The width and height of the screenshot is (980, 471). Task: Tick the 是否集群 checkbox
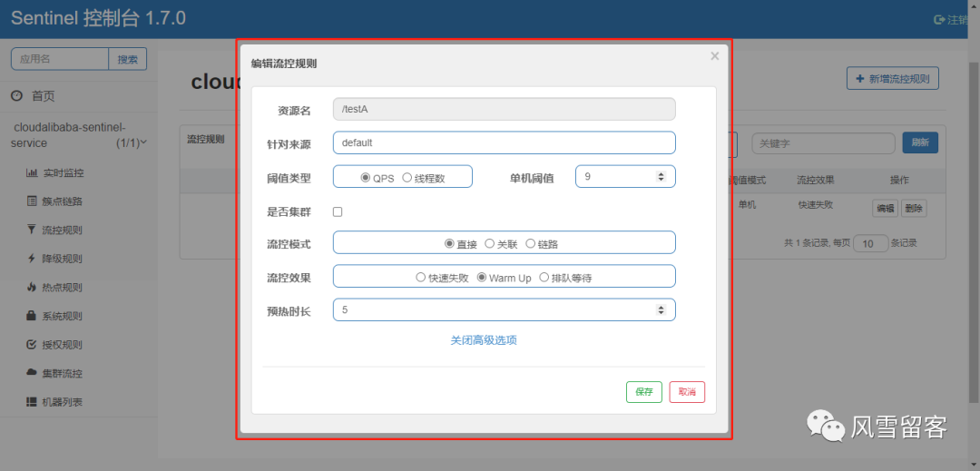338,211
